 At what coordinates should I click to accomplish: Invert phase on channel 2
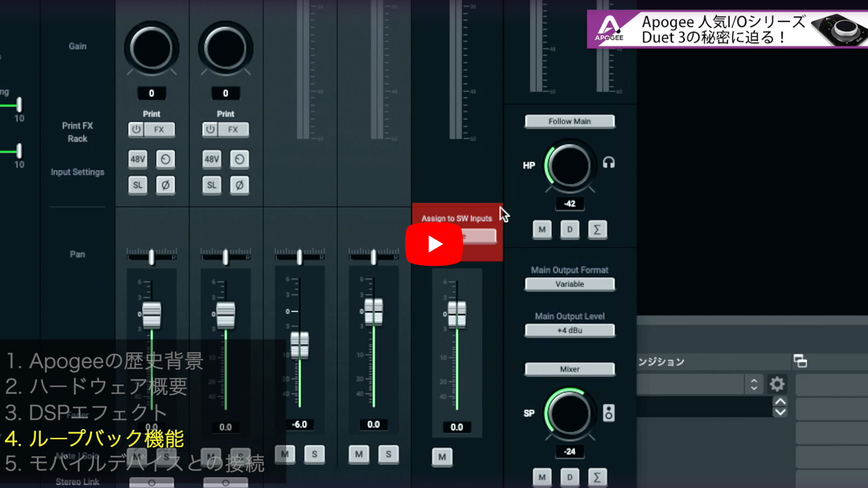coord(240,185)
